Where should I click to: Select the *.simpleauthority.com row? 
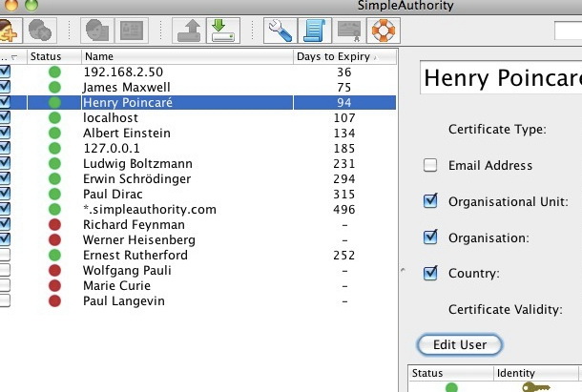click(x=198, y=209)
